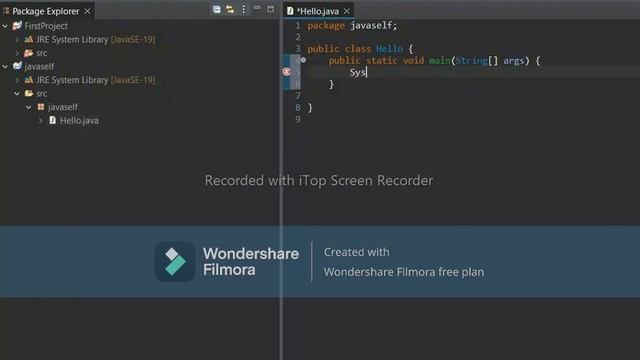Image resolution: width=640 pixels, height=360 pixels.
Task: Click the javaself project icon
Action: 17,66
